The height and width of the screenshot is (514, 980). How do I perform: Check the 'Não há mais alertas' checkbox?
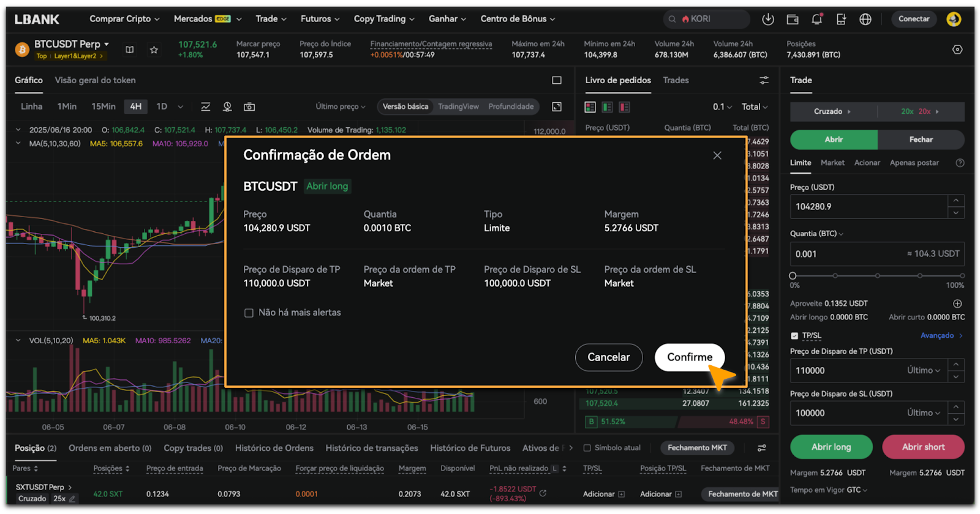click(249, 313)
